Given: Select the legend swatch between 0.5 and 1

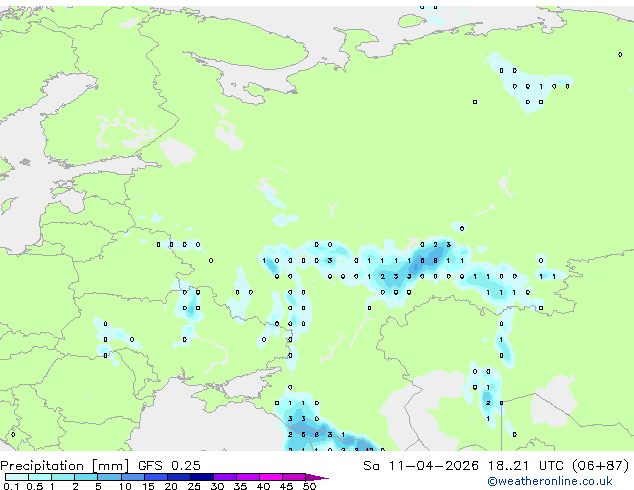Looking at the screenshot, I should point(40,477).
